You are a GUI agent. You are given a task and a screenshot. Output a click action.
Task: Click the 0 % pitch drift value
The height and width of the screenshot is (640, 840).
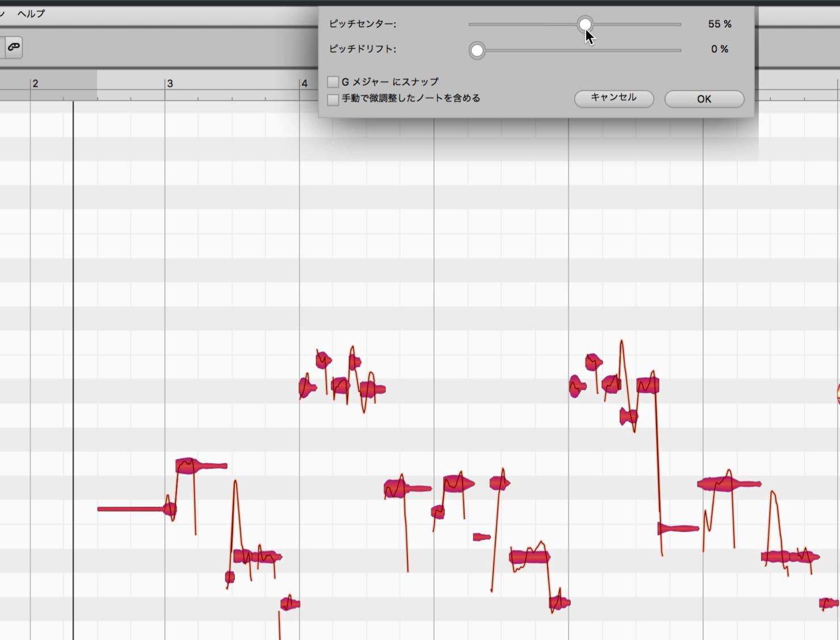coord(720,49)
